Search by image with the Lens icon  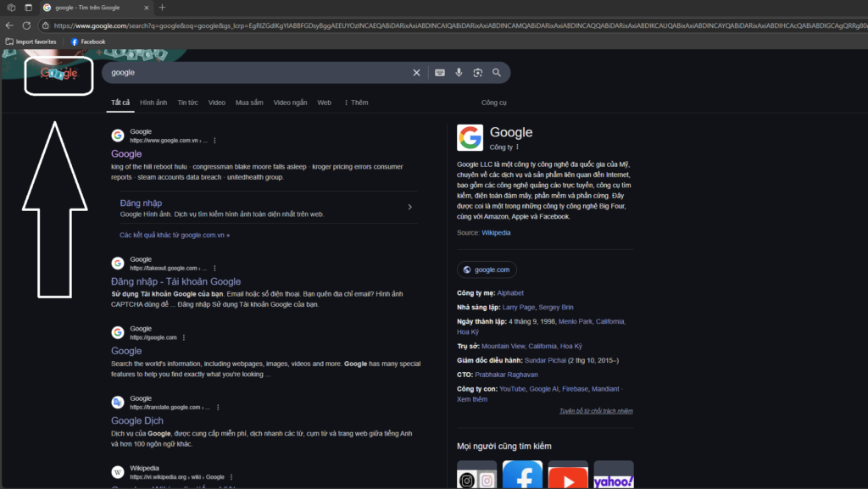(478, 73)
